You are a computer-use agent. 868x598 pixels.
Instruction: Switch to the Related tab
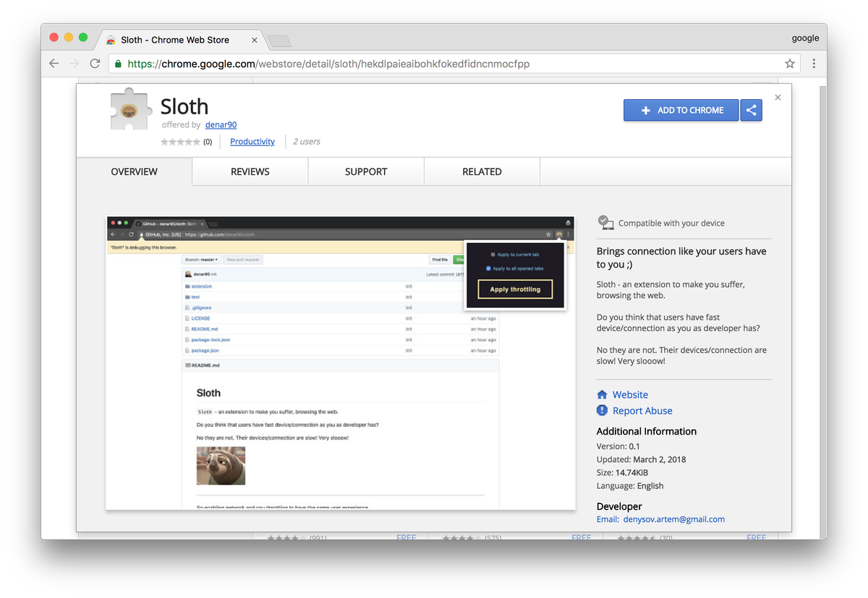coord(482,171)
